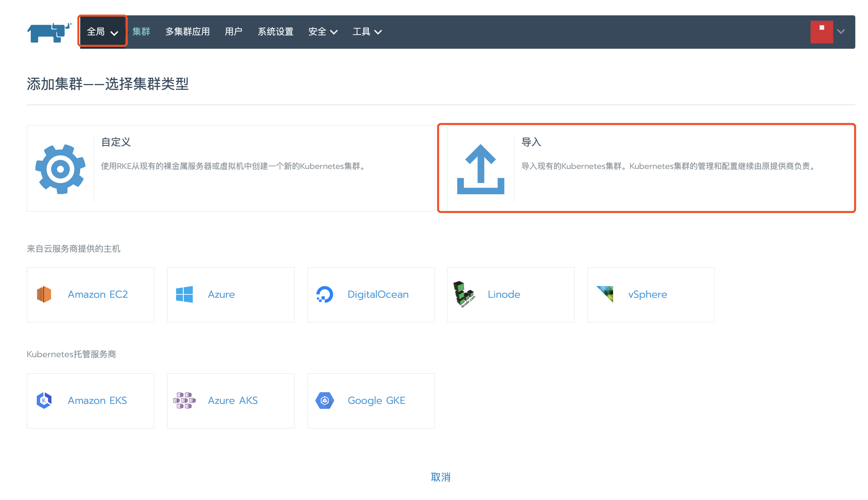The width and height of the screenshot is (868, 500).
Task: Open the 多集群应用 menu item
Action: 188,32
